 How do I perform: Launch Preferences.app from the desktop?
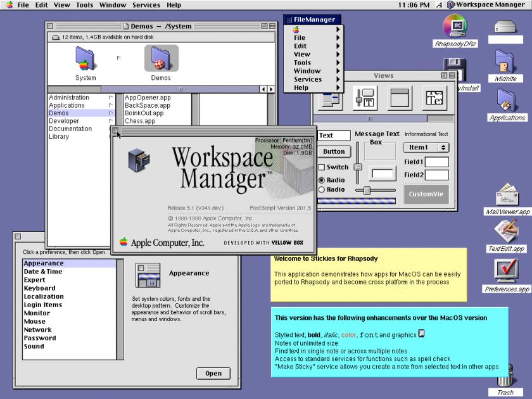click(x=507, y=271)
